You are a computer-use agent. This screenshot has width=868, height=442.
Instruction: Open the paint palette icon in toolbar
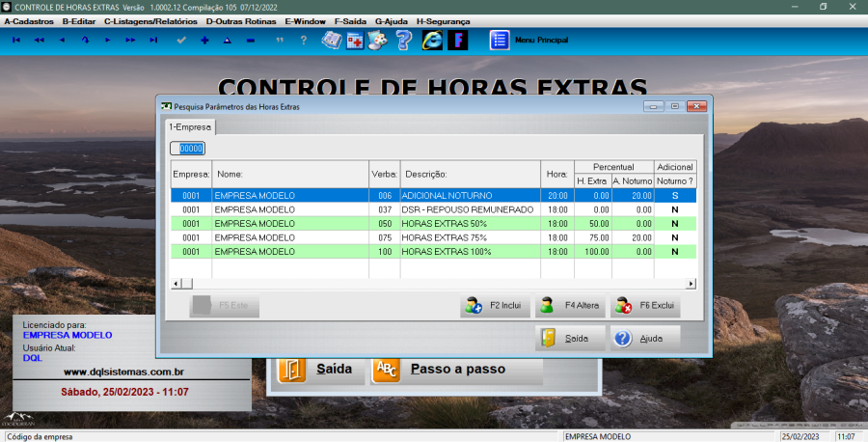click(379, 41)
